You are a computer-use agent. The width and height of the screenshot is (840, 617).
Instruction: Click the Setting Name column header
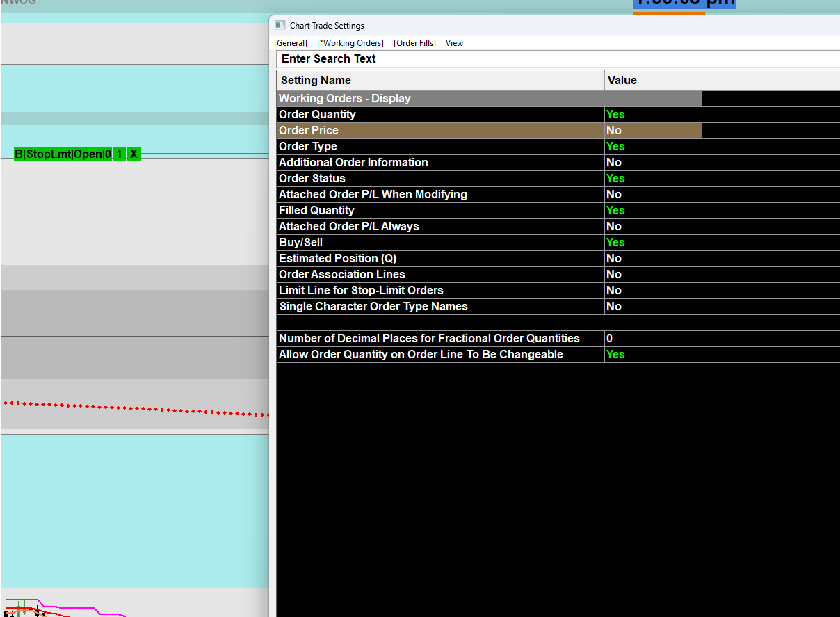click(x=441, y=81)
